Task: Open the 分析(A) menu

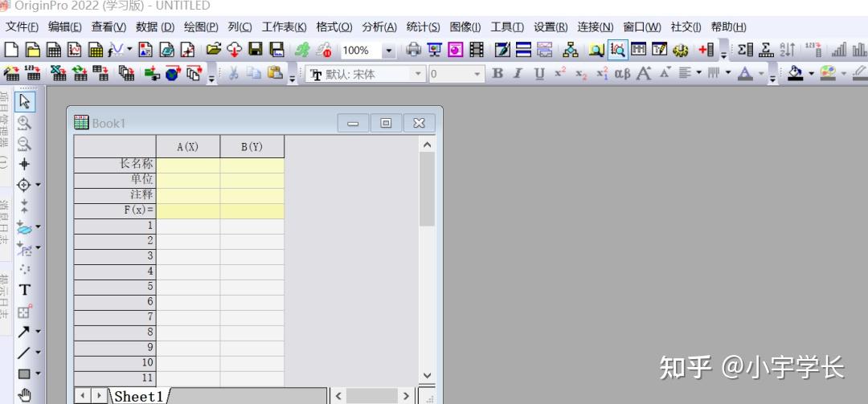Action: click(379, 27)
